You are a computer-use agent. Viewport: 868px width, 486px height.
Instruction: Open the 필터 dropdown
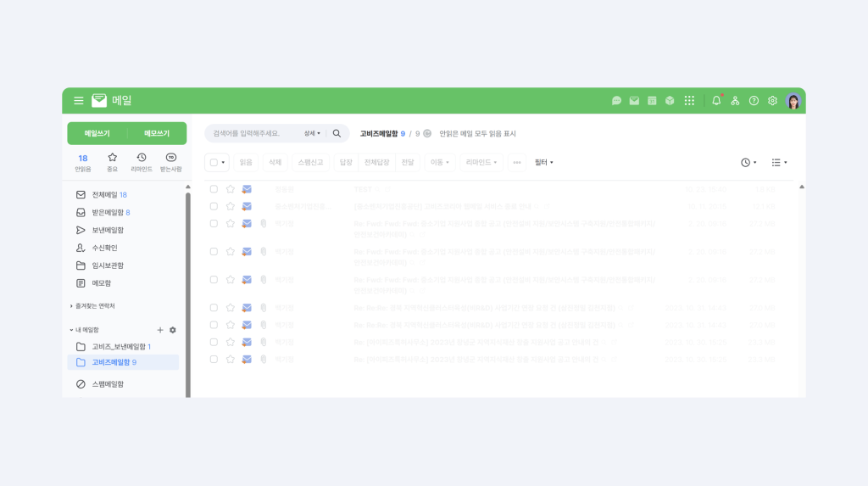coord(543,162)
